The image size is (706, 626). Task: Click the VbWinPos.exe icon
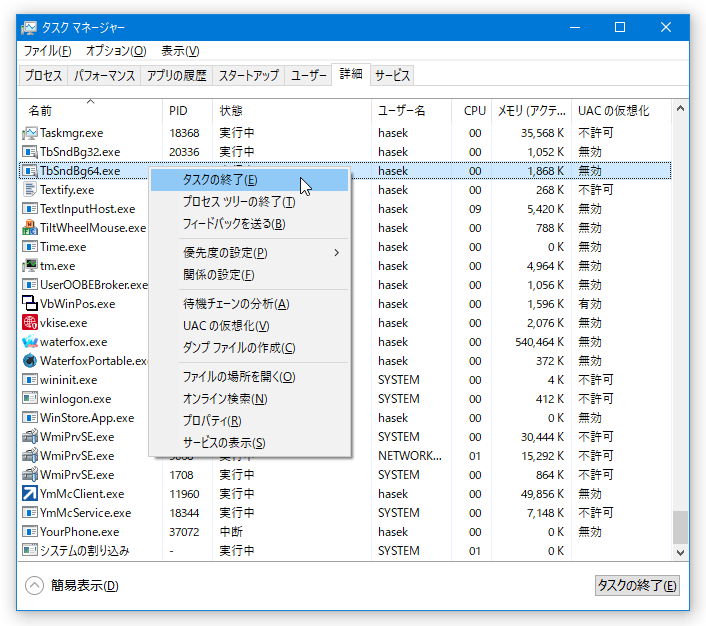point(30,304)
